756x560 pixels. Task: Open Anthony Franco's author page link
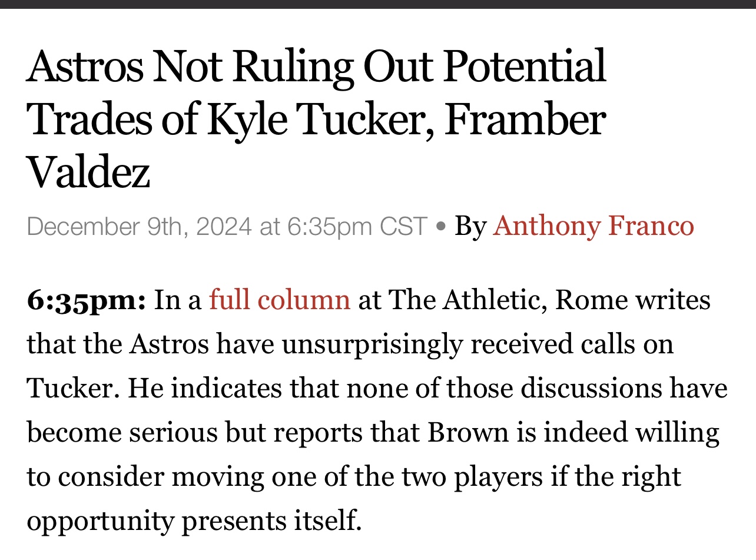593,226
